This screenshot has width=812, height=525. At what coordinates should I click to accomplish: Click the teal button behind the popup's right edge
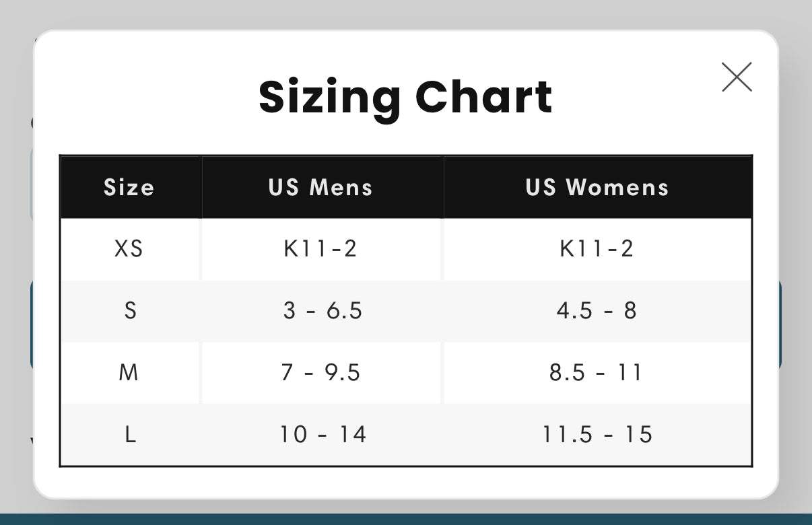(781, 325)
